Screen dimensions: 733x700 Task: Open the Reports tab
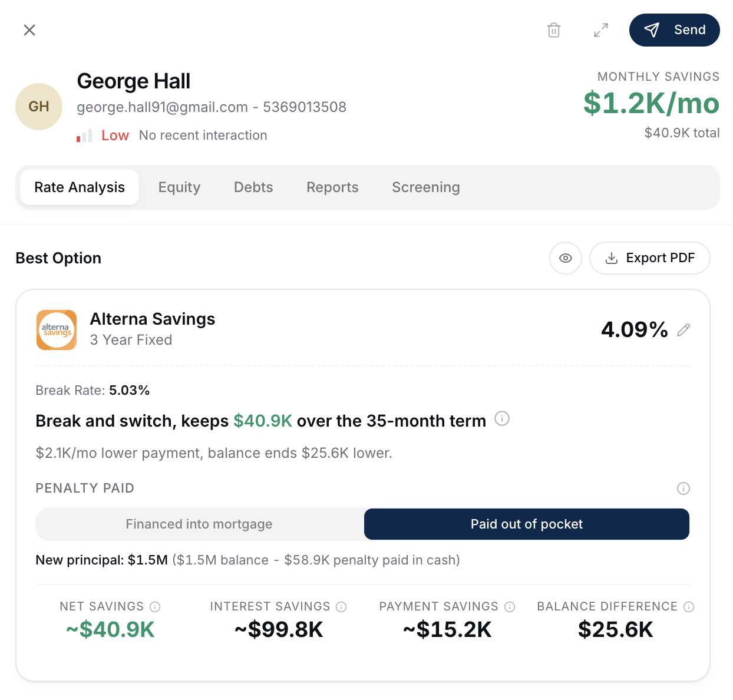pos(332,187)
